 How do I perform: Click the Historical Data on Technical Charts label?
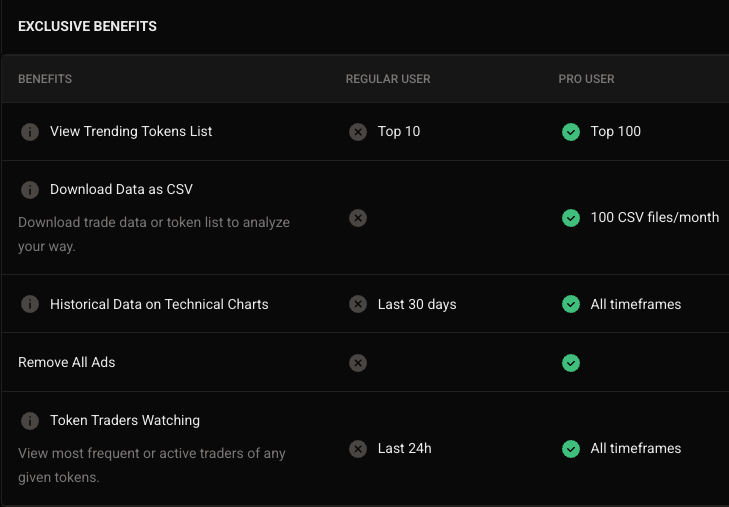(159, 304)
